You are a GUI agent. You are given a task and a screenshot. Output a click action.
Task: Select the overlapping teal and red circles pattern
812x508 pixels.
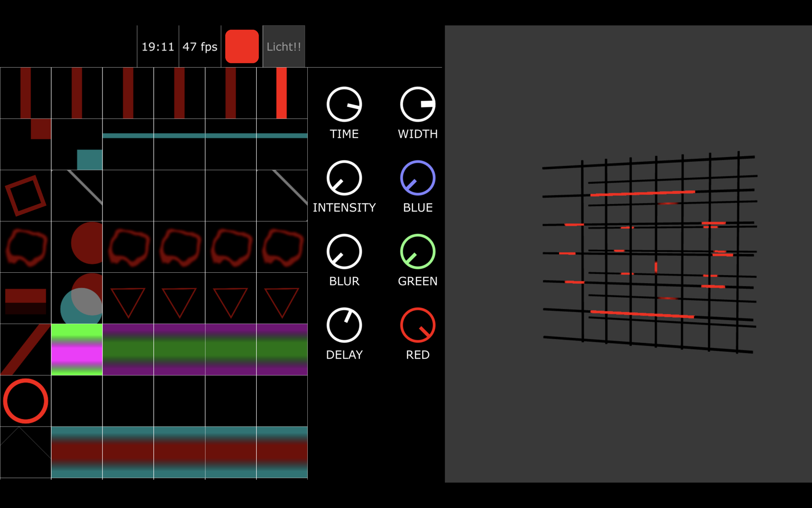pyautogui.click(x=77, y=298)
